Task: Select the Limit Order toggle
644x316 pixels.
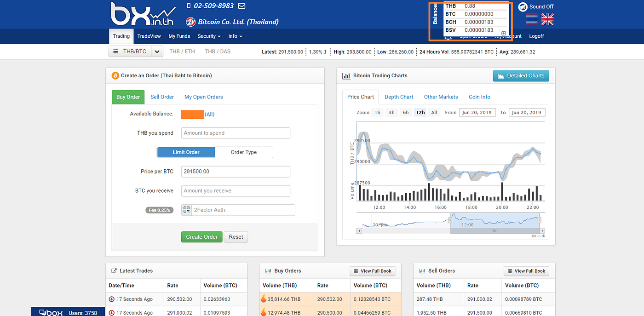Action: coord(186,152)
